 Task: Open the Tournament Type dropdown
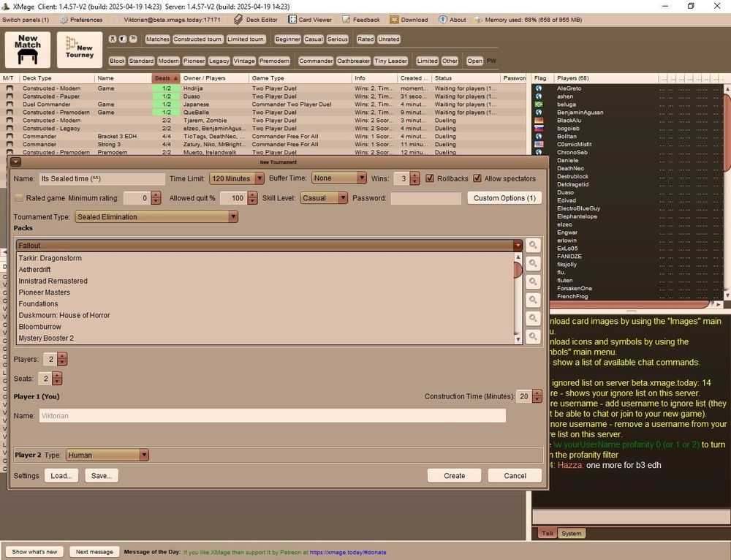click(x=233, y=216)
